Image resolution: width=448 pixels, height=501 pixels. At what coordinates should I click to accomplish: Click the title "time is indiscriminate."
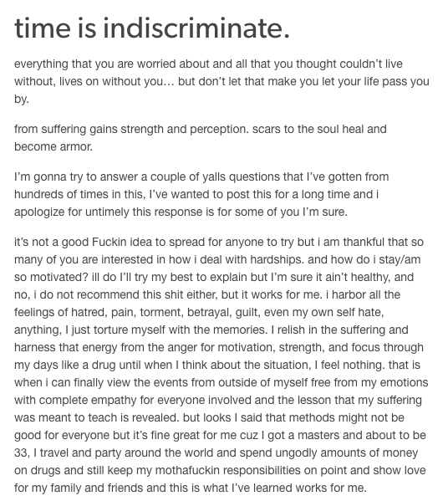(x=152, y=28)
